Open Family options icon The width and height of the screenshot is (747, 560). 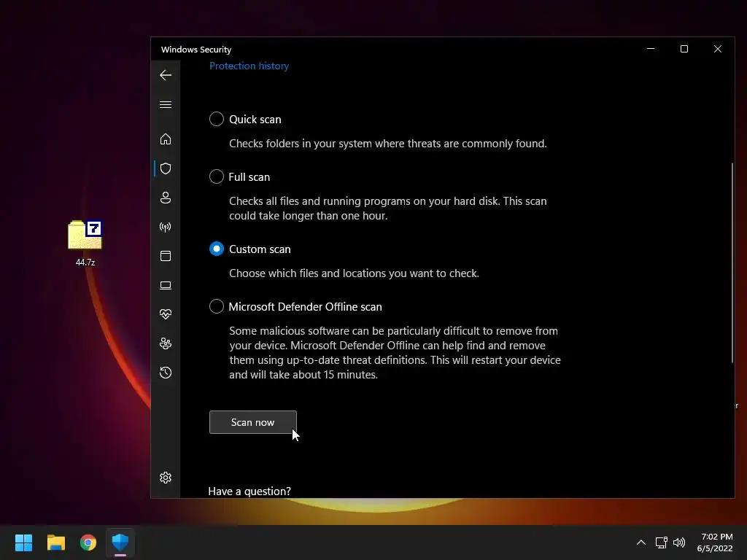[x=166, y=343]
